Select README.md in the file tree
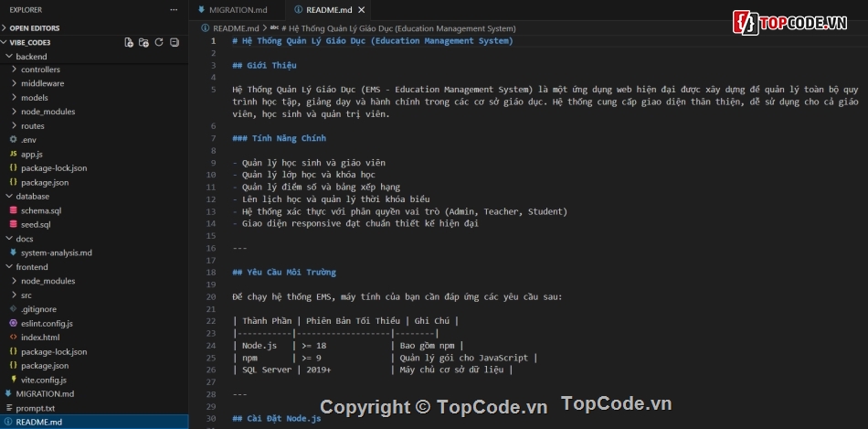 38,423
